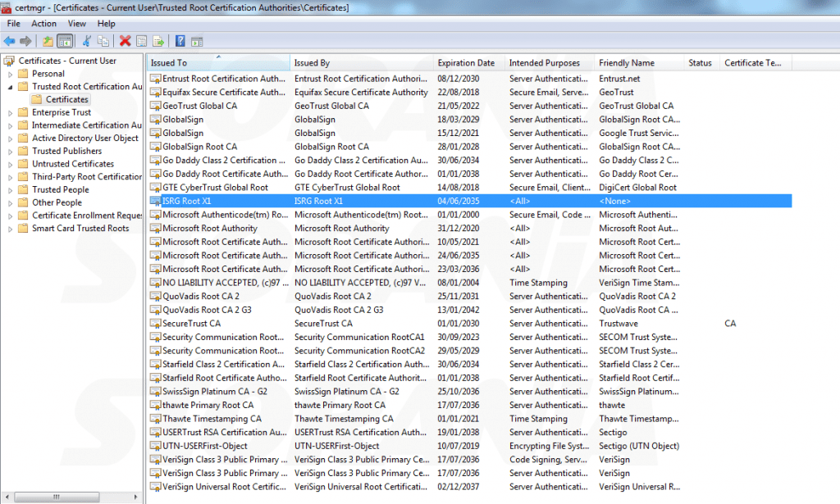Viewport: 840px width, 504px height.
Task: Click the tree pane scroll right arrow
Action: click(x=135, y=497)
